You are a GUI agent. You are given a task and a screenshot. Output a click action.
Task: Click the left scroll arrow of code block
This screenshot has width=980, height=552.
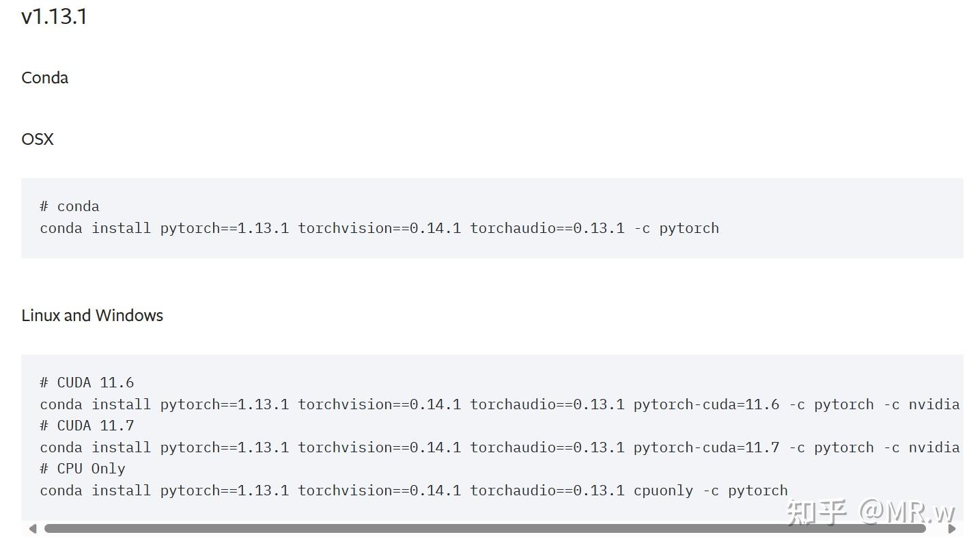(32, 528)
